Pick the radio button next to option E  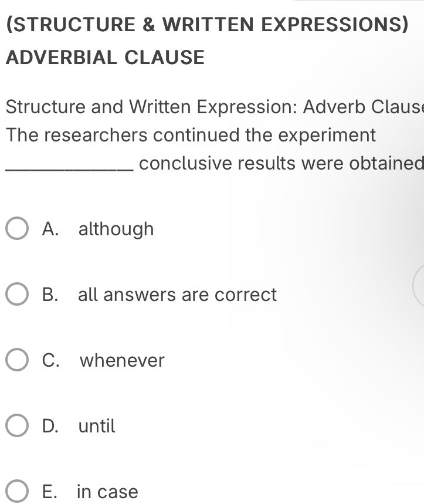click(16, 491)
